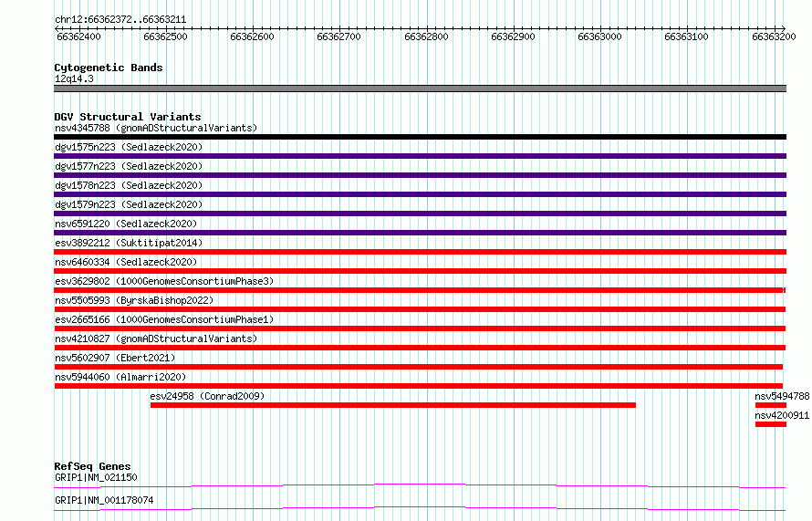812x521 pixels.
Task: Click the left arrow of the ruler
Action: 56,28
